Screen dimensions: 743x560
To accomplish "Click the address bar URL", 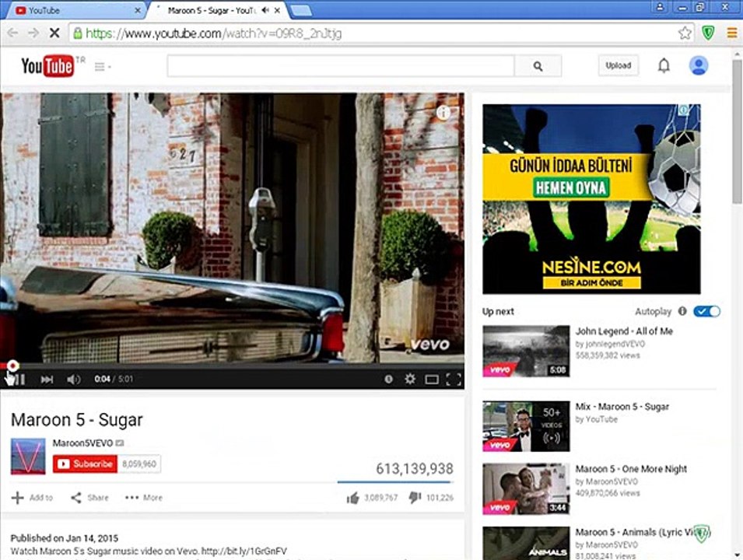I will [213, 33].
